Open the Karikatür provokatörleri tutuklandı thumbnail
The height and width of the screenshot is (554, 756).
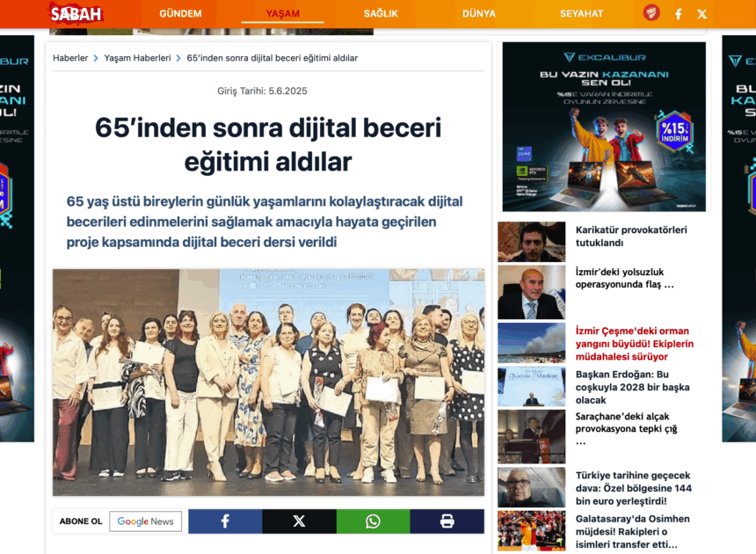click(x=531, y=242)
